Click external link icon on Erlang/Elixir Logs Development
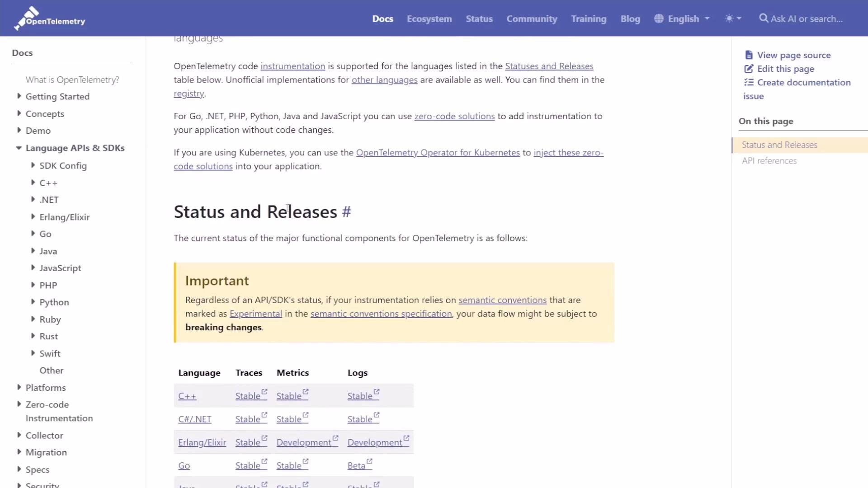This screenshot has height=488, width=868. coord(406,438)
